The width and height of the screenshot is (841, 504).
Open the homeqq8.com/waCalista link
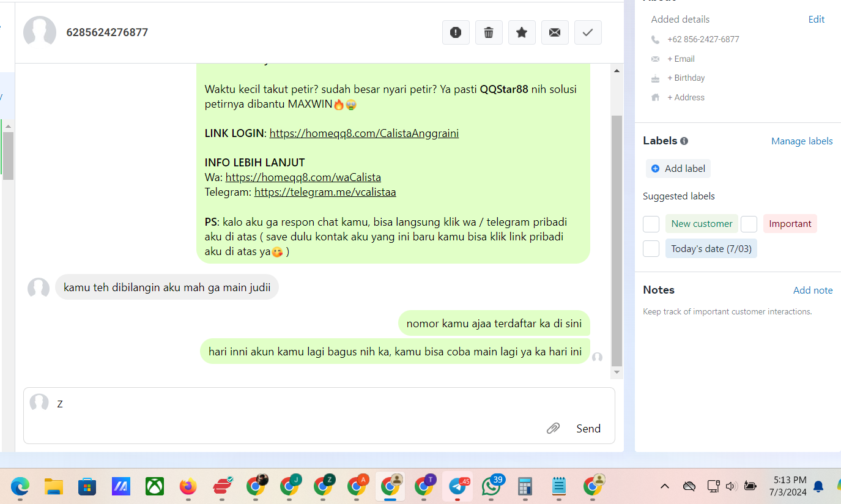click(303, 177)
